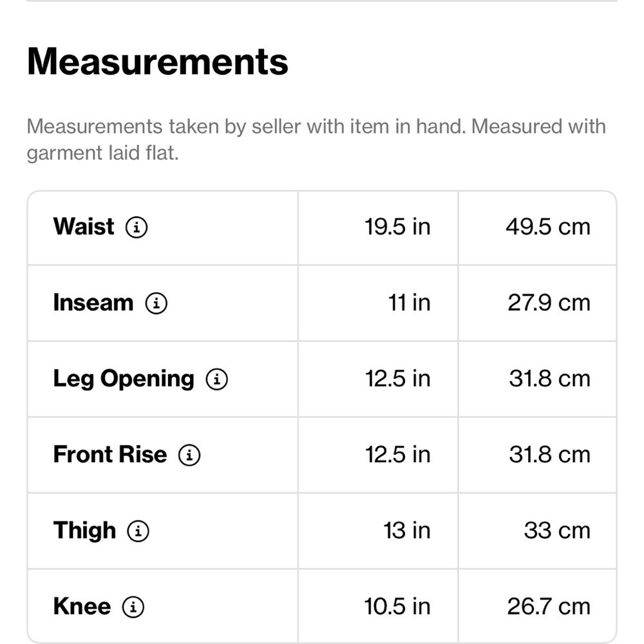Open the Thigh info icon
Viewport: 644px width, 644px height.
click(138, 531)
